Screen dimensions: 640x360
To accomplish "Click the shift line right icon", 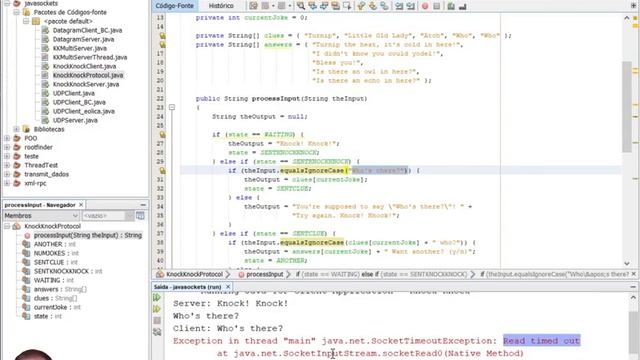I will tap(411, 6).
